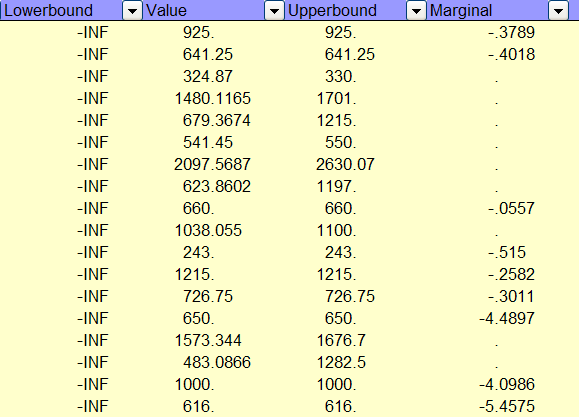Select the marginal cell -4.4897

507,318
